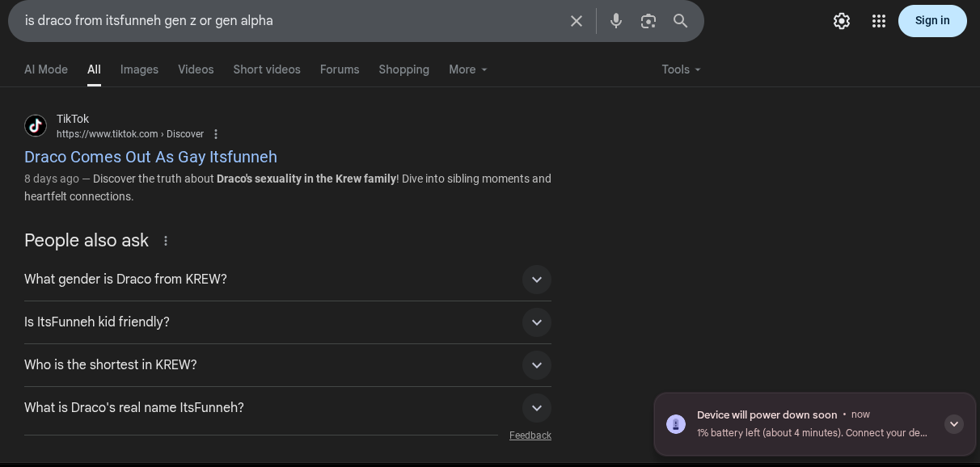
Task: Open the Google apps grid
Action: (879, 21)
